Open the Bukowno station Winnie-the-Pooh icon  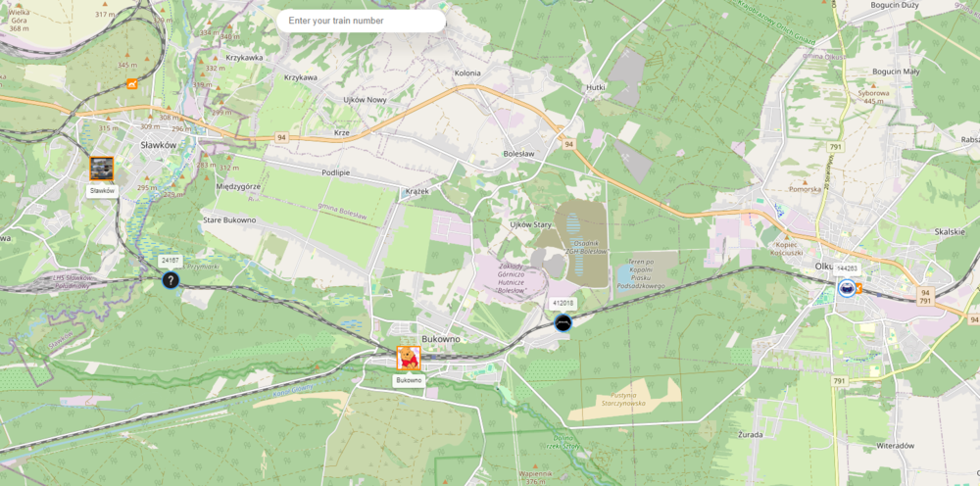point(409,359)
